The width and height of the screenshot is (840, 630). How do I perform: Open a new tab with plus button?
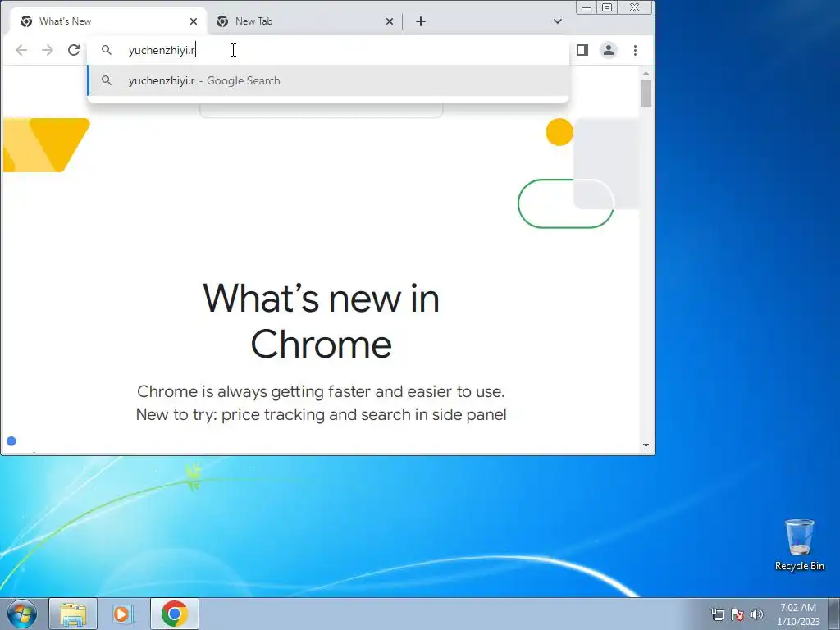(x=421, y=21)
